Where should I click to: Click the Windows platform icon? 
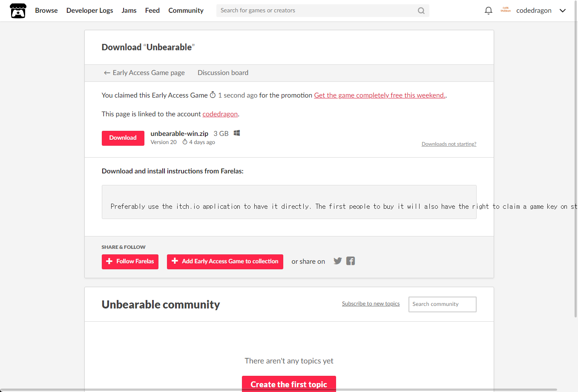237,133
